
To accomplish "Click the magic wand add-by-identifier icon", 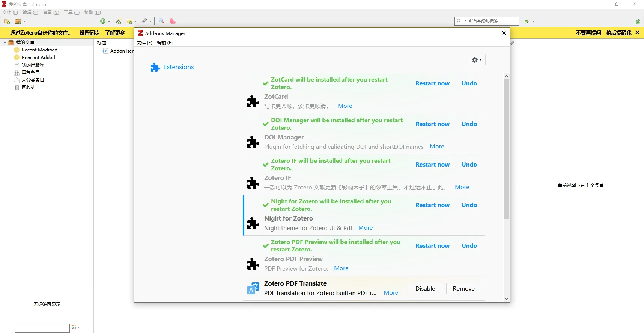I will pyautogui.click(x=118, y=21).
